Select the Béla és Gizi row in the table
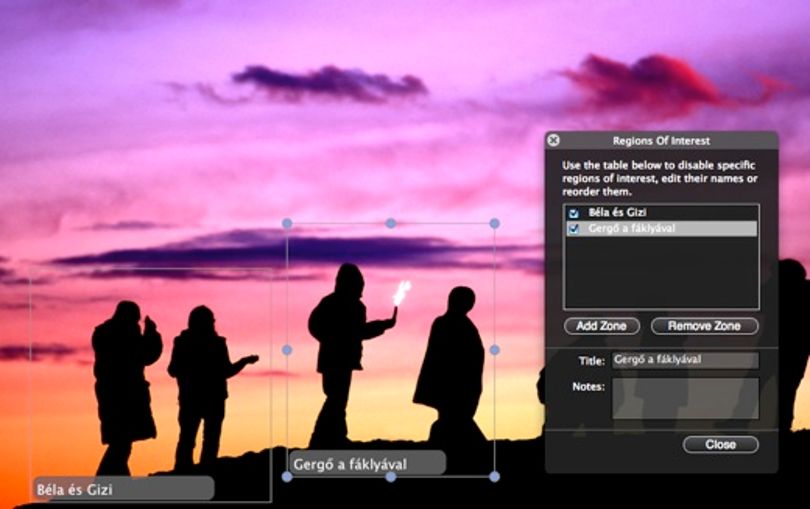810x509 pixels. tap(661, 212)
